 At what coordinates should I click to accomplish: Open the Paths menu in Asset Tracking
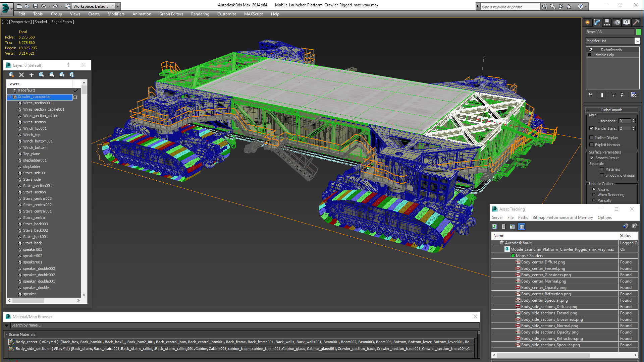[523, 218]
